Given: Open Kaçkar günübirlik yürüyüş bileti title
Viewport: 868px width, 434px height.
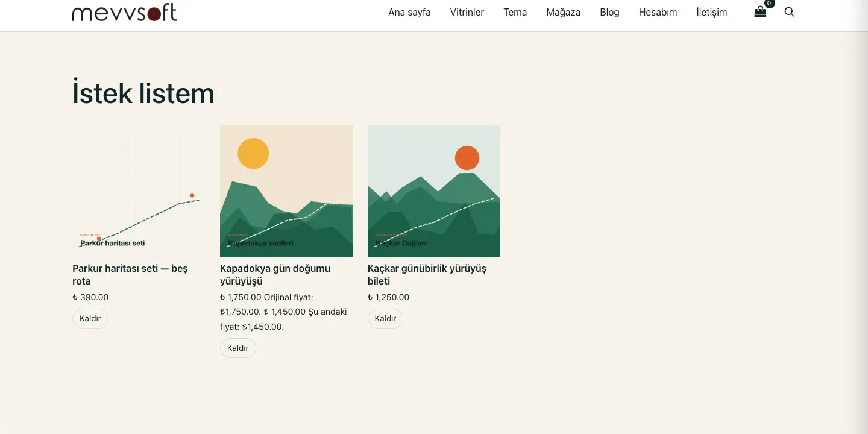Looking at the screenshot, I should click(x=427, y=275).
